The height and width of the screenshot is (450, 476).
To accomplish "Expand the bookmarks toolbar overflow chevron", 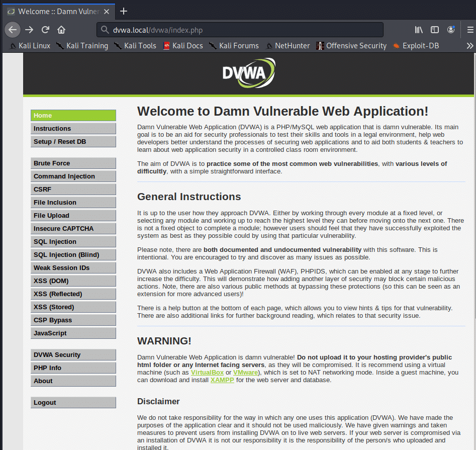I will tap(469, 46).
